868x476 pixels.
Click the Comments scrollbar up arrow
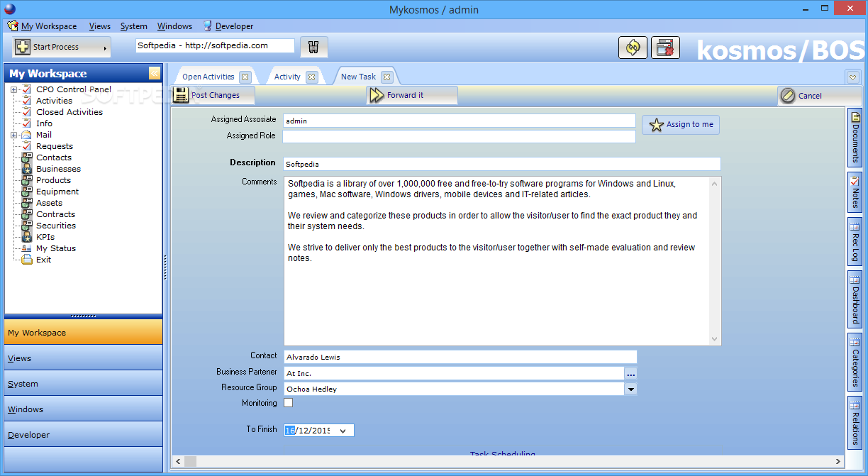tap(715, 184)
